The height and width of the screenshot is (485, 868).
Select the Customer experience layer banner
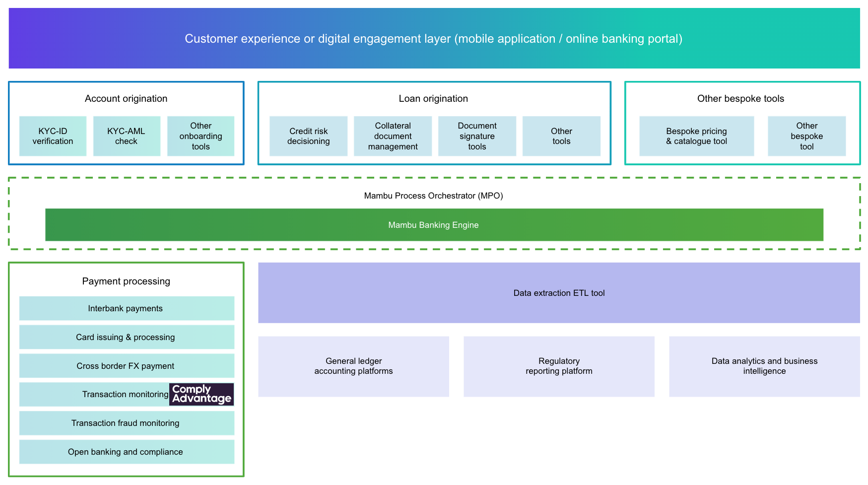434,38
